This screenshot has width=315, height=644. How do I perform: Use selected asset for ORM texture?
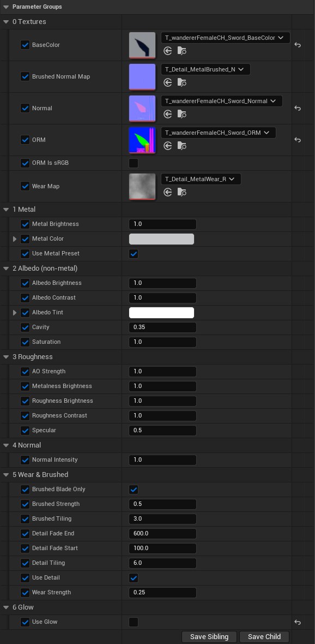[167, 146]
